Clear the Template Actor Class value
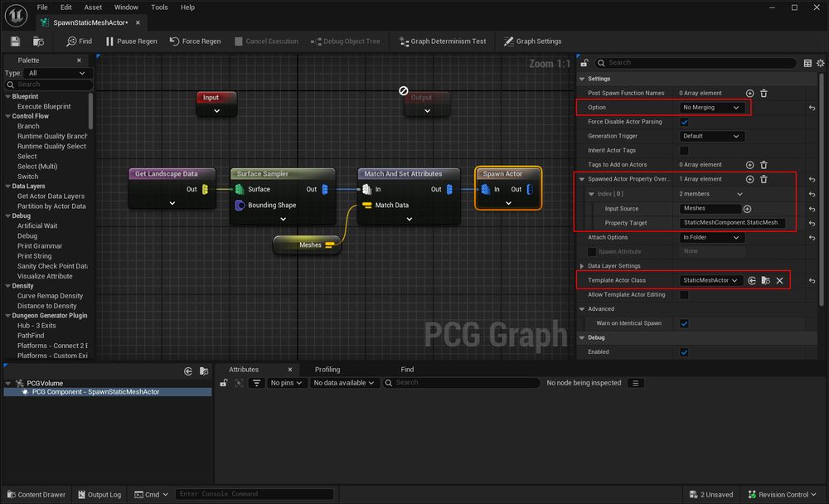 [x=779, y=281]
